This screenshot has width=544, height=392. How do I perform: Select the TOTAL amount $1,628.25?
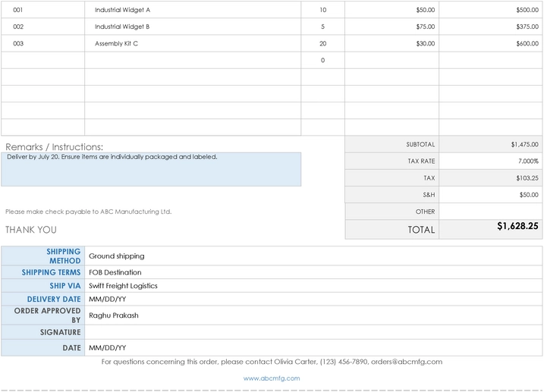[490, 228]
